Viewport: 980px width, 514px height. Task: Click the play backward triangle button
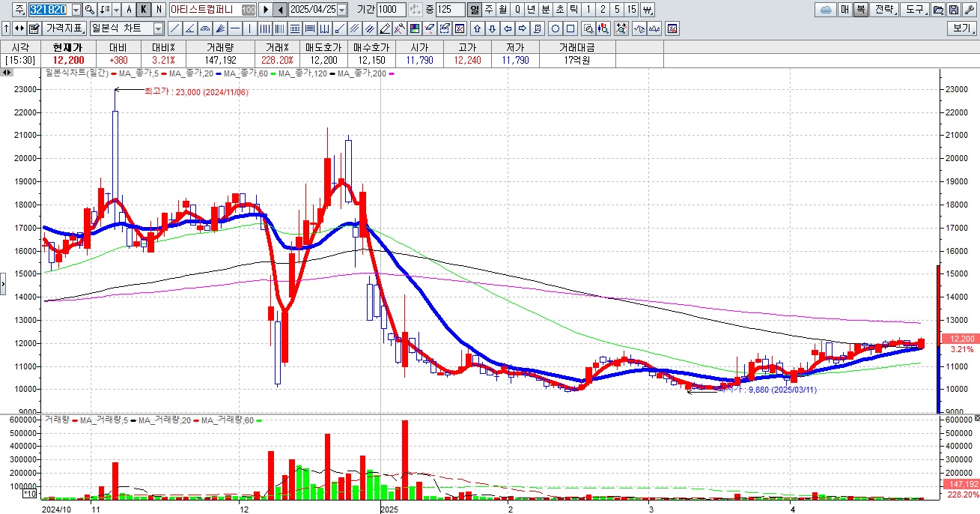tap(280, 10)
